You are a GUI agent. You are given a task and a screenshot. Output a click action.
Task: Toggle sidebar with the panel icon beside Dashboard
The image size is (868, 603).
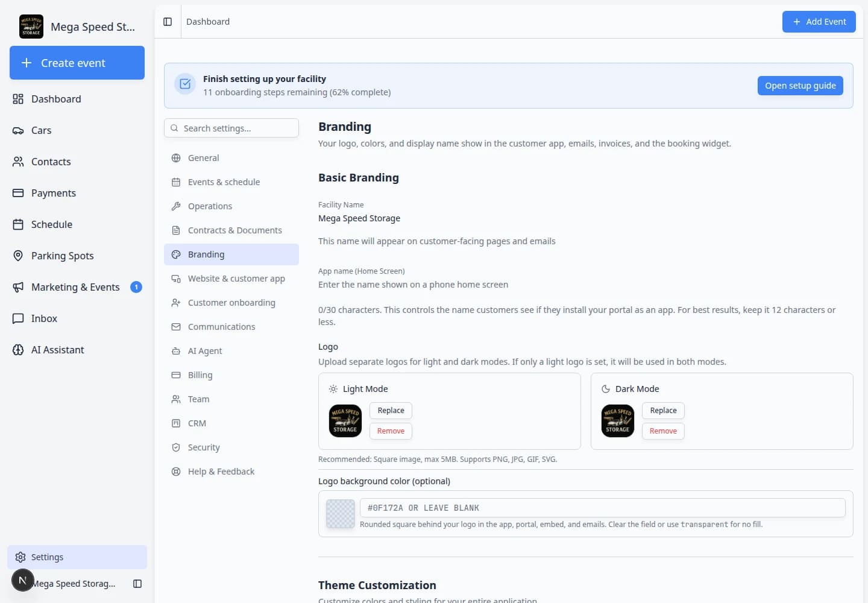(x=168, y=22)
